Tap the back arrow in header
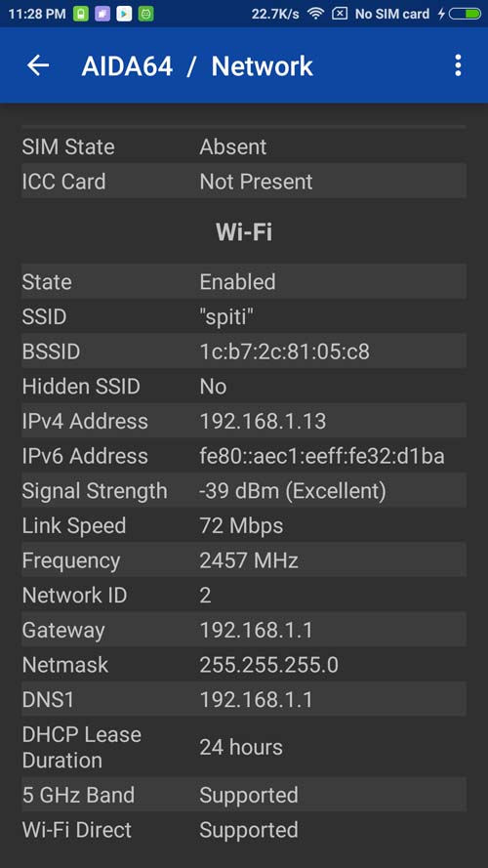Viewport: 488px width, 868px height. (38, 65)
